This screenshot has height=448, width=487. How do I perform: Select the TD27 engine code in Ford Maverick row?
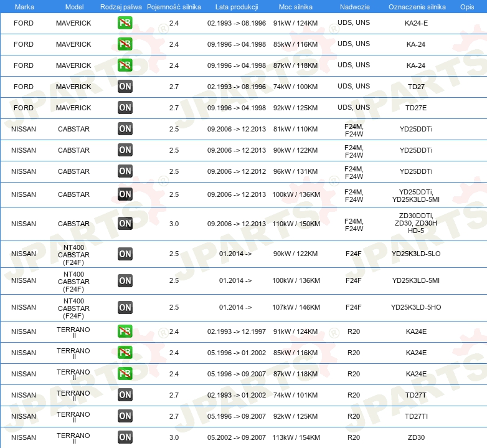click(416, 87)
